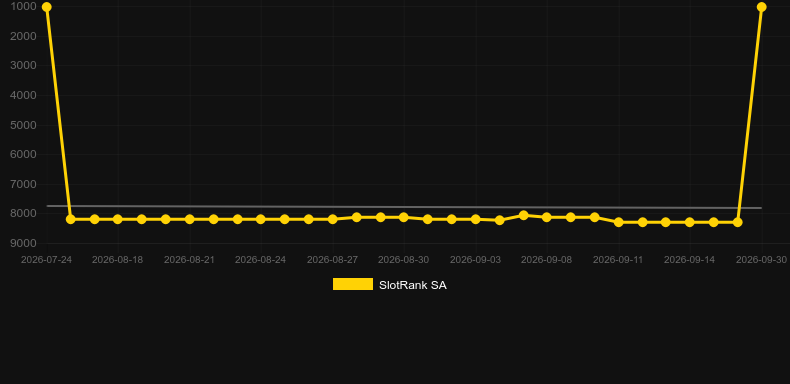Click the x-axis label 2026-09-03
Screen dimensions: 790x384
476,260
